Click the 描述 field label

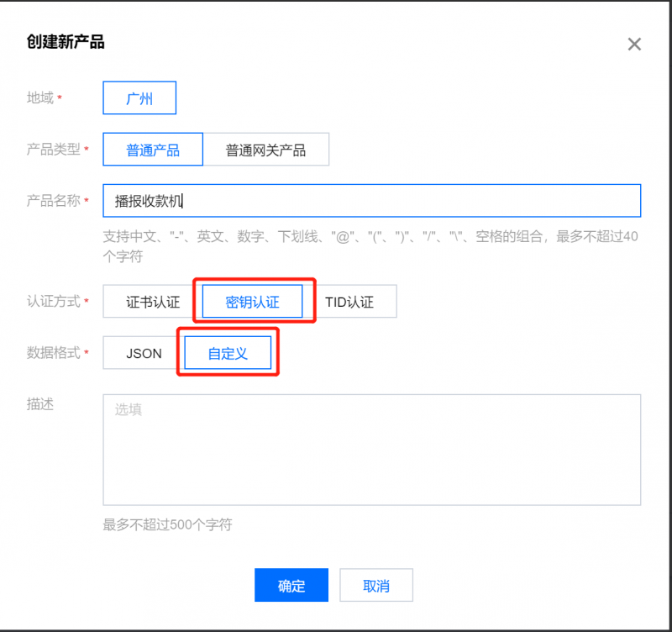pos(40,404)
